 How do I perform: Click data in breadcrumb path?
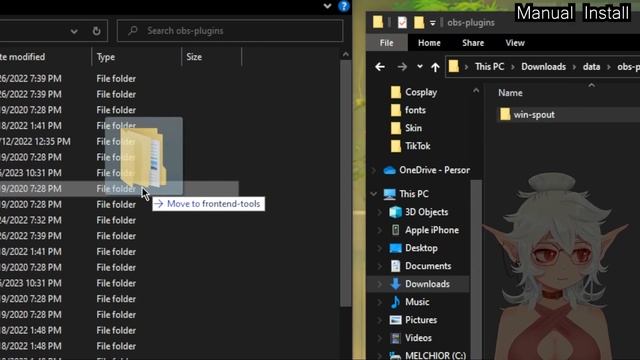(591, 67)
